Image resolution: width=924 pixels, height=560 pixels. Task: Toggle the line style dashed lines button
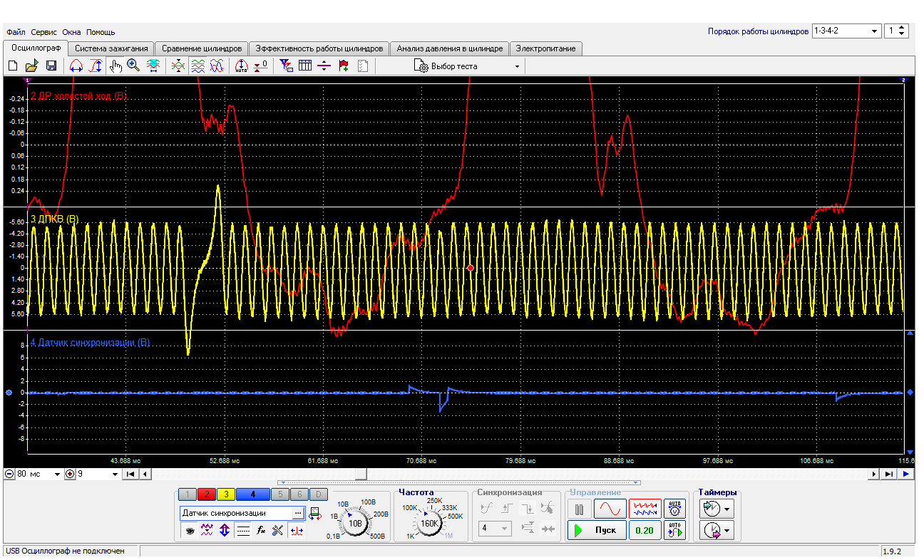tap(243, 531)
